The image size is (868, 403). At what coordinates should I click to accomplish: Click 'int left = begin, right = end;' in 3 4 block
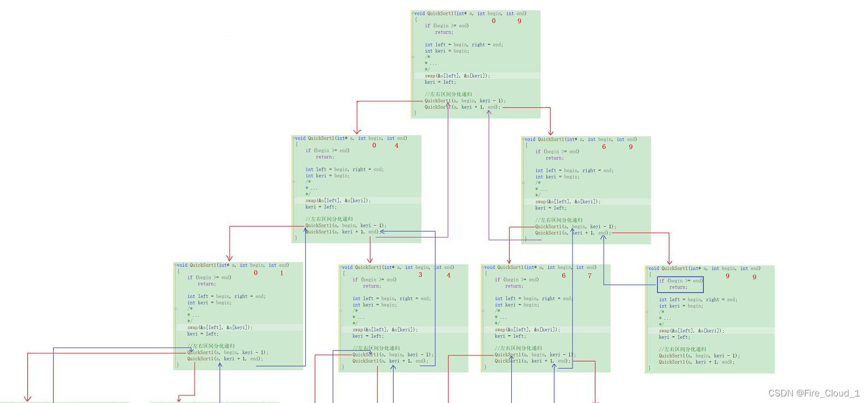coord(391,299)
